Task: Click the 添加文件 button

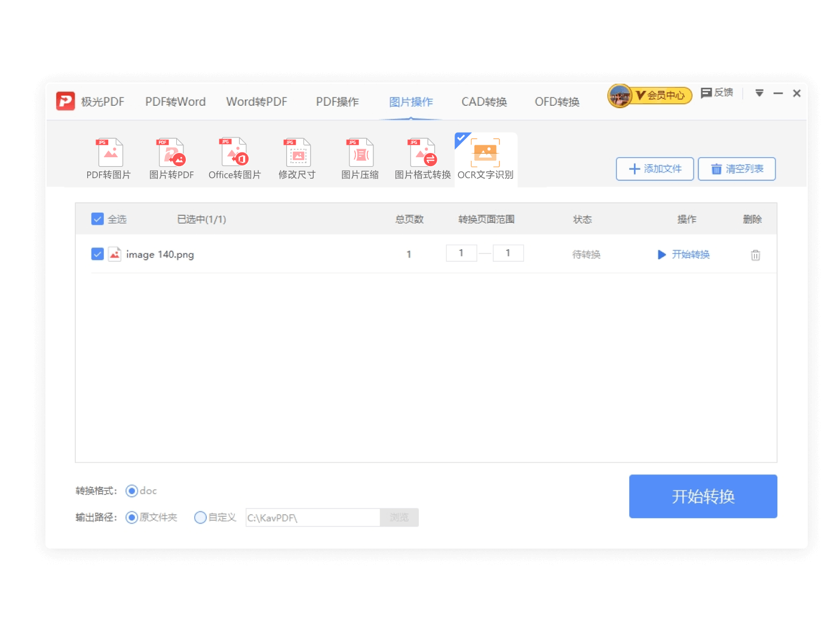Action: (654, 169)
